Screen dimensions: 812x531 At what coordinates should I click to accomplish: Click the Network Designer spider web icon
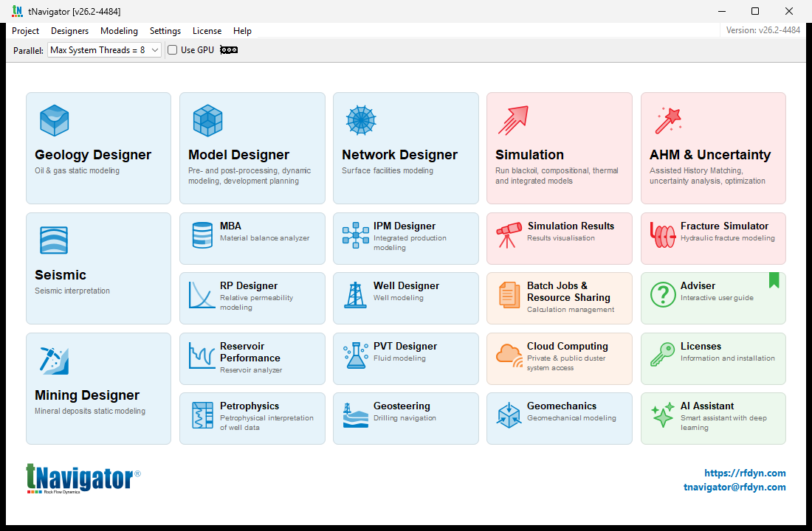(x=361, y=120)
